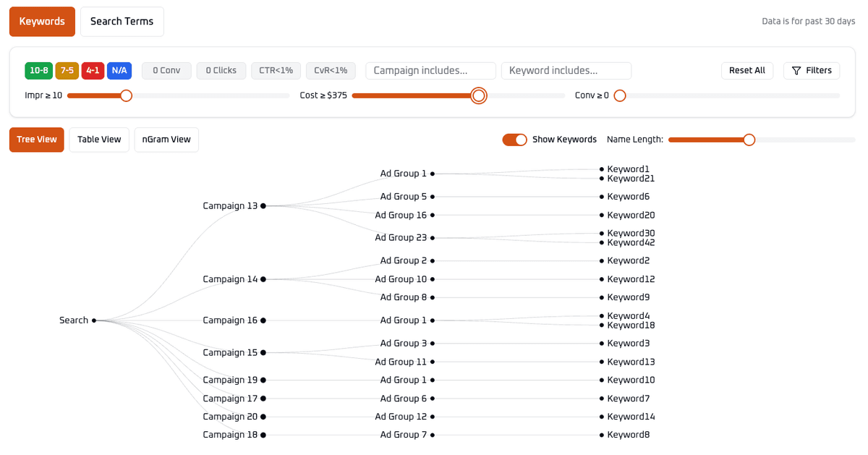Toggle the orange 7-5 score badge

coord(67,70)
